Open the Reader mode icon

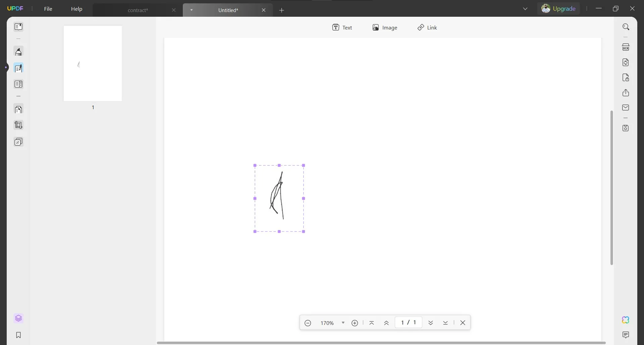coord(18,27)
